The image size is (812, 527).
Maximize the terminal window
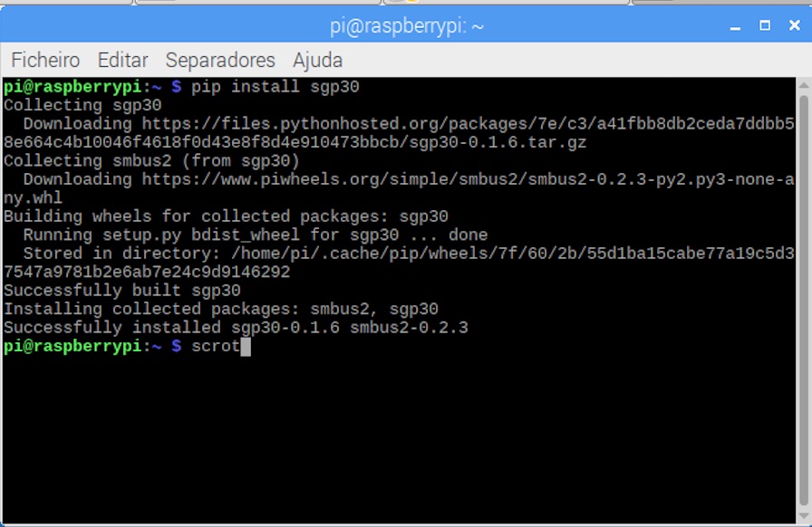pos(765,25)
